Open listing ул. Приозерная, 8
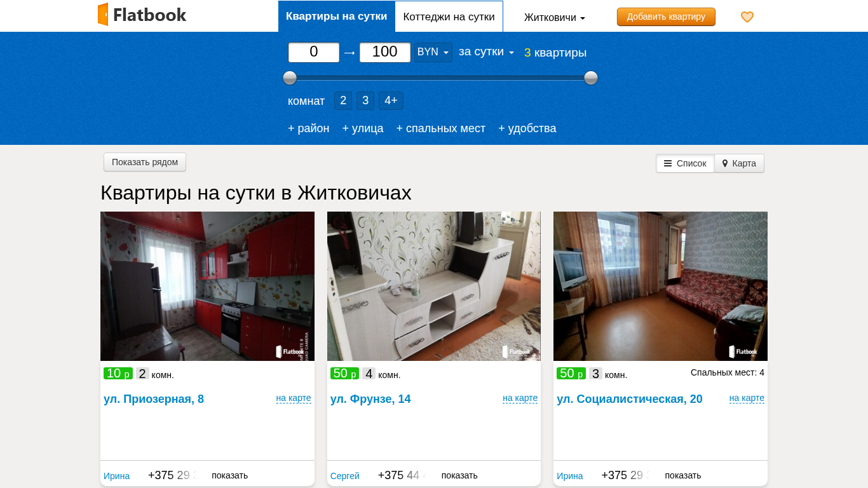The width and height of the screenshot is (868, 488). [154, 399]
